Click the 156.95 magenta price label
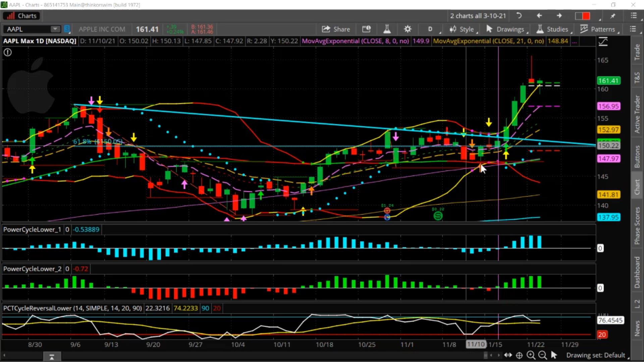Image resolution: width=644 pixels, height=362 pixels. click(608, 106)
